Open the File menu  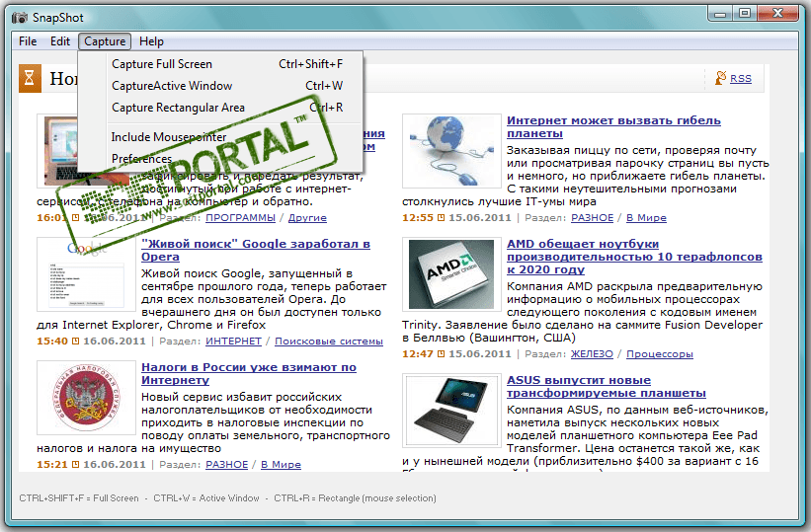point(28,41)
